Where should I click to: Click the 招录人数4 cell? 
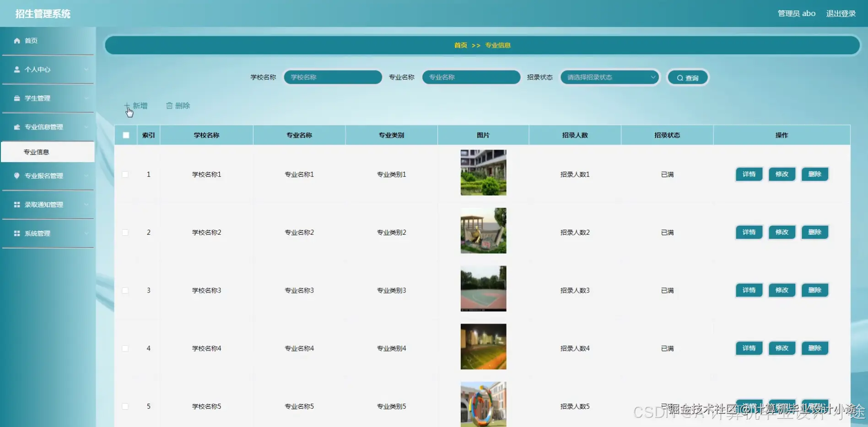click(575, 348)
